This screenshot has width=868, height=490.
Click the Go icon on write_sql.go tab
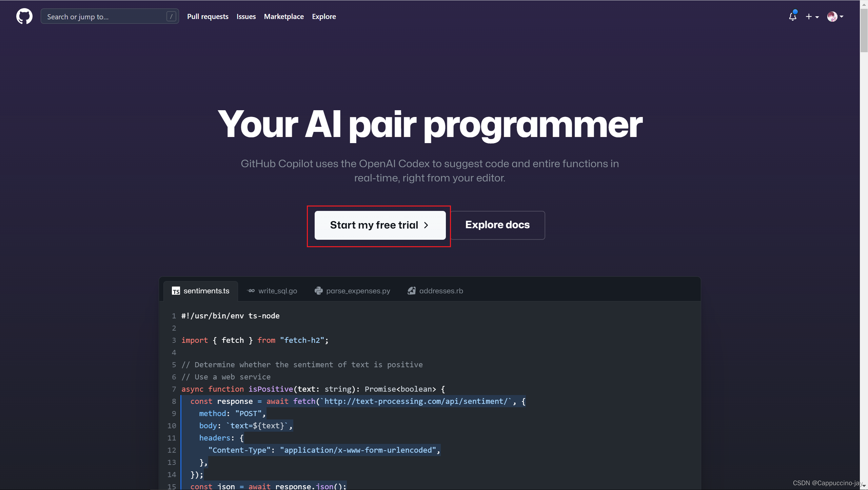(251, 291)
